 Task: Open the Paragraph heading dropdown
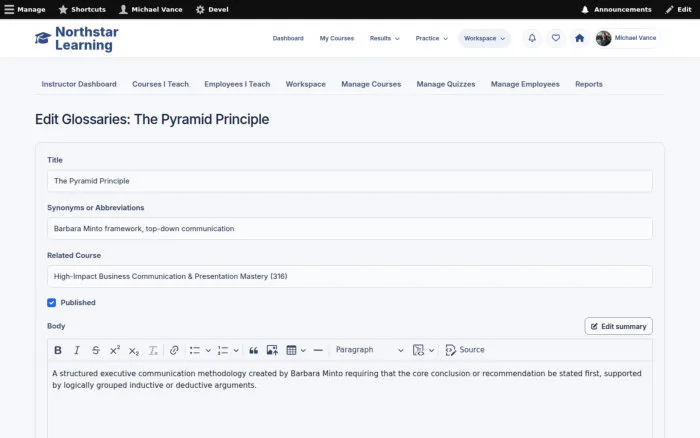coord(369,350)
